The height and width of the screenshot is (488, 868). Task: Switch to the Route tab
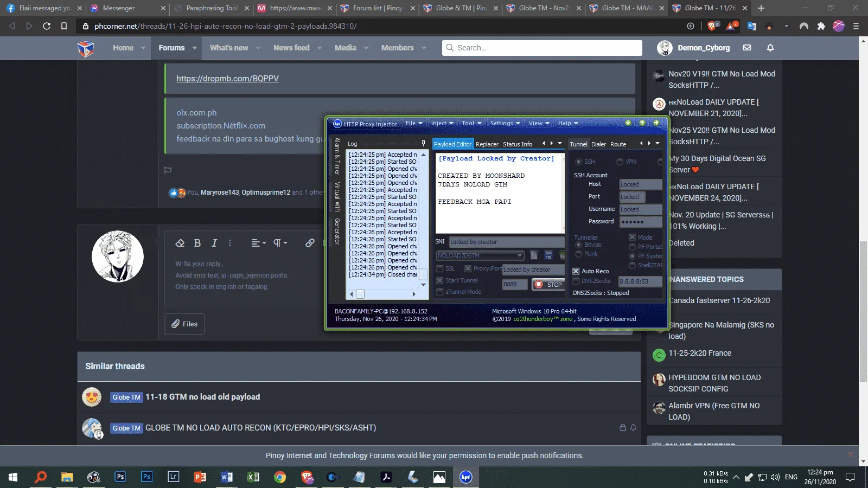point(618,144)
